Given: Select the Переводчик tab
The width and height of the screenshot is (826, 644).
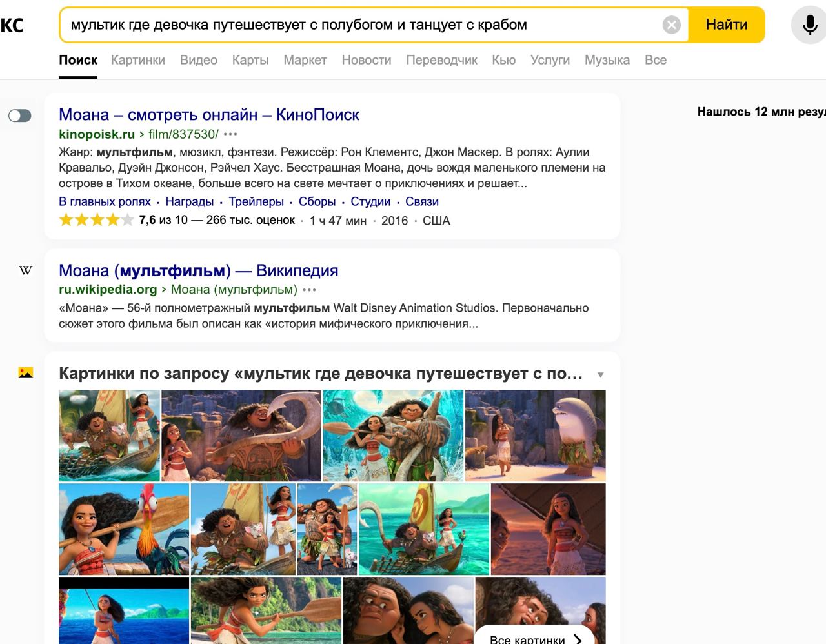Looking at the screenshot, I should (x=442, y=60).
